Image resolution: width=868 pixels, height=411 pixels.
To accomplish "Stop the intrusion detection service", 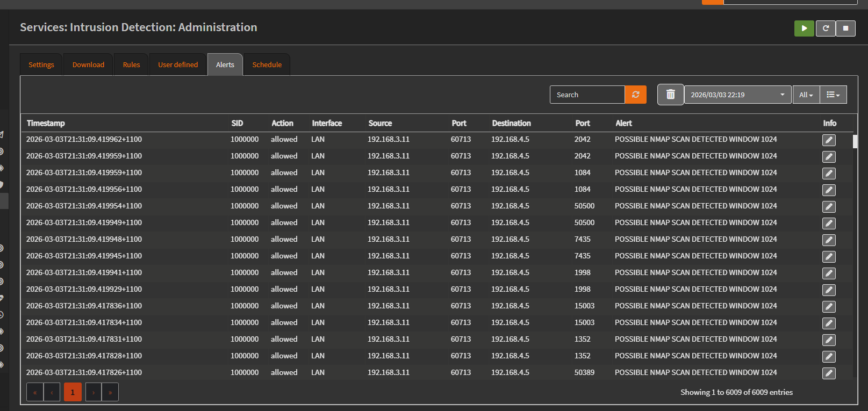I will [x=845, y=28].
